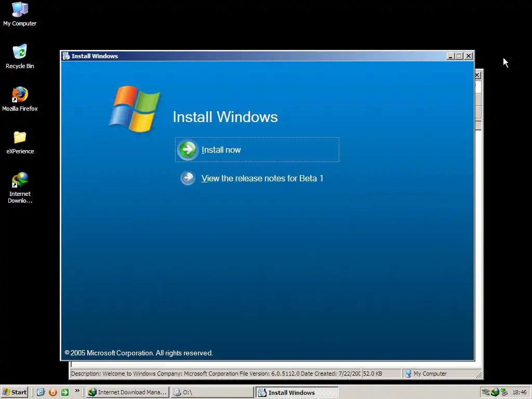Open the Start menu
Image resolution: width=532 pixels, height=399 pixels.
14,392
